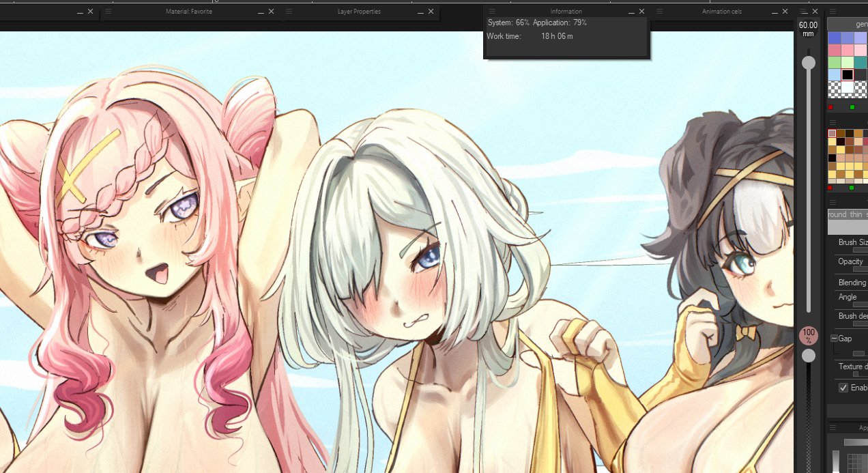The image size is (868, 473).
Task: Select the Layer Properties panel title
Action: pyautogui.click(x=359, y=12)
